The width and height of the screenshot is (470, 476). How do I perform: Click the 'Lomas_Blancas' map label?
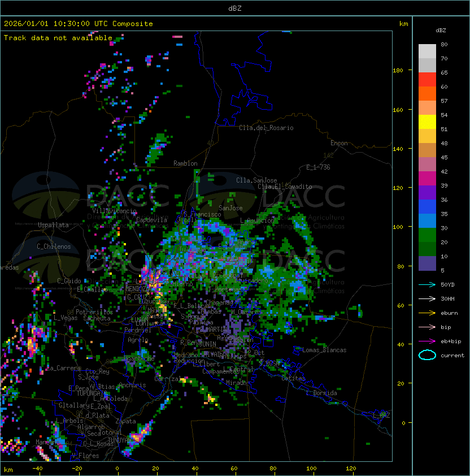(x=324, y=350)
